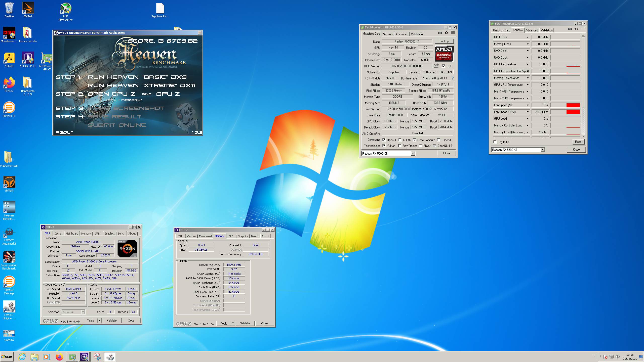Toggle the CUDA checkbox
Image resolution: width=644 pixels, height=362 pixels.
[x=400, y=140]
